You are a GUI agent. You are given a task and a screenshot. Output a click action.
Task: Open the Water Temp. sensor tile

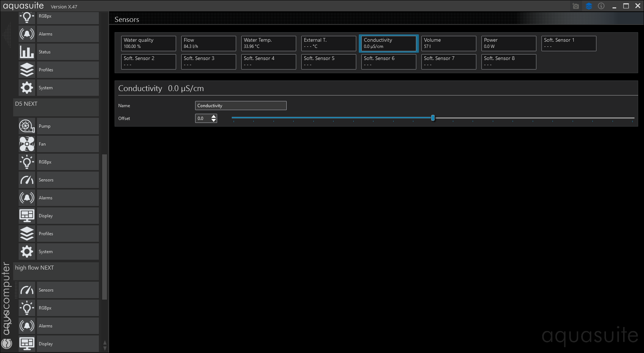coord(268,43)
